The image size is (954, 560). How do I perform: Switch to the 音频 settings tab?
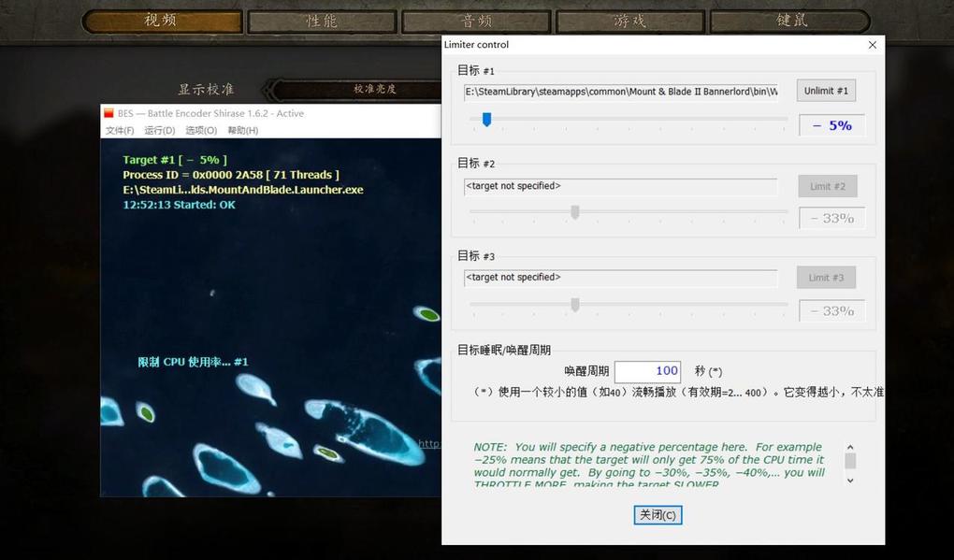pyautogui.click(x=476, y=22)
